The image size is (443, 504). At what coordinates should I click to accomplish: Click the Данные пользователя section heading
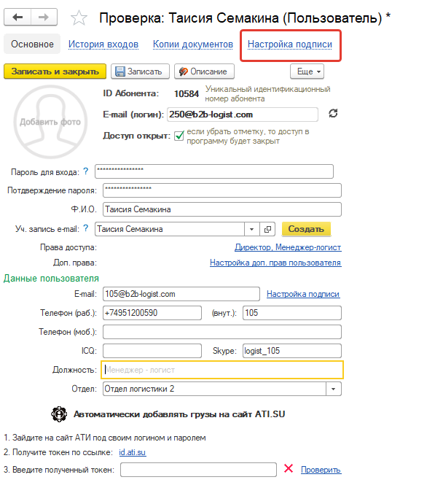coord(51,279)
